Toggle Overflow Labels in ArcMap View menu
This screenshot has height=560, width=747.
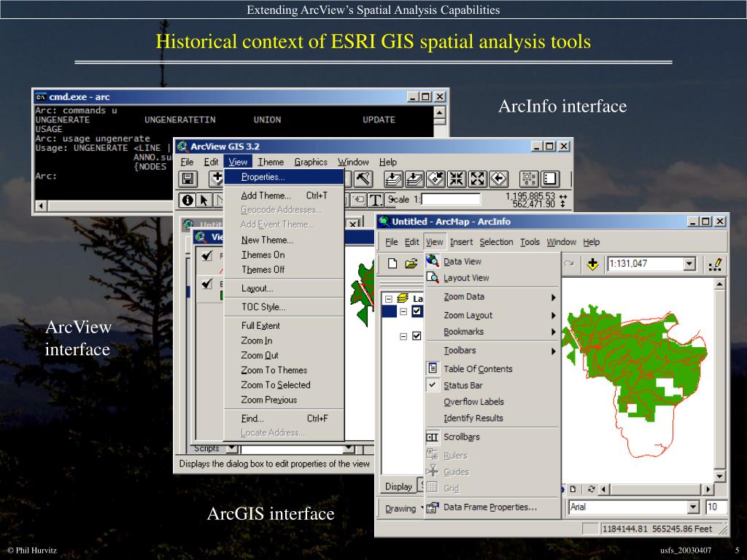pyautogui.click(x=492, y=402)
